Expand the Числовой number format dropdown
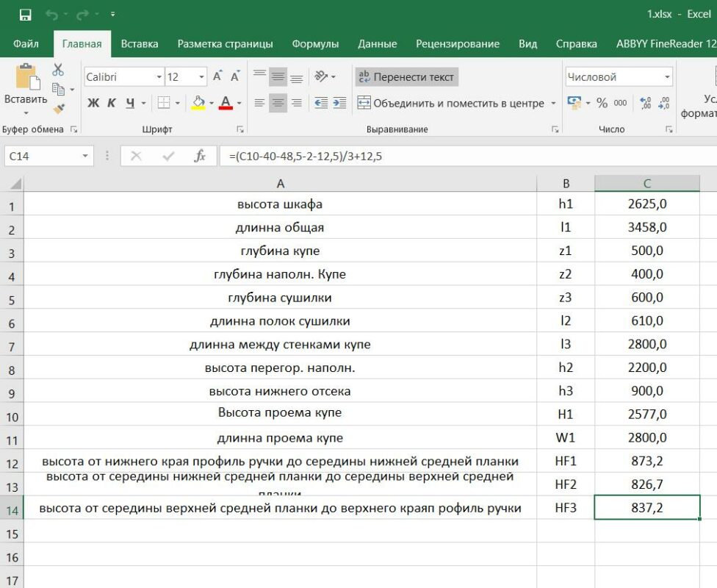 tap(667, 77)
